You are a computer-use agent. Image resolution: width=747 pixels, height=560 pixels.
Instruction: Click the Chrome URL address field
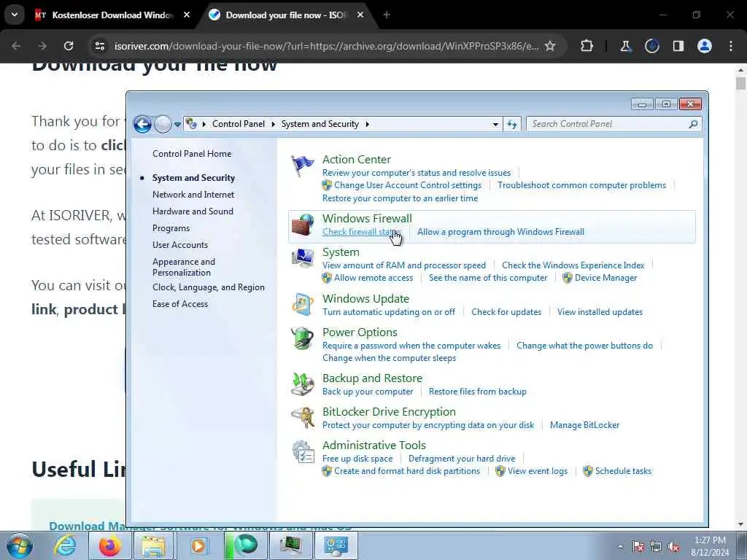326,46
